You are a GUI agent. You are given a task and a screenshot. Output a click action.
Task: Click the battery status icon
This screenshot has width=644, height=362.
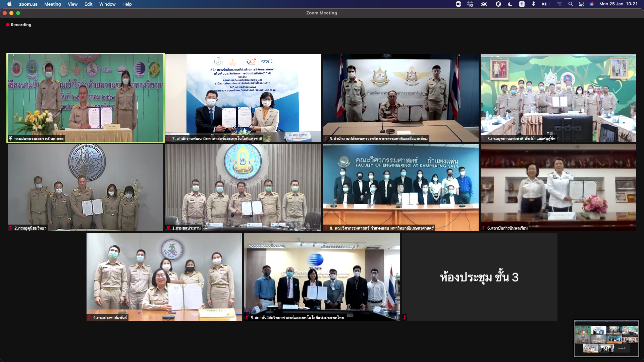click(546, 4)
